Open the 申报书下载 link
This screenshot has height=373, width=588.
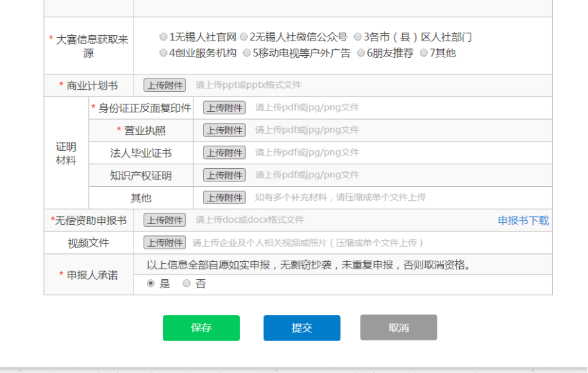pyautogui.click(x=523, y=221)
